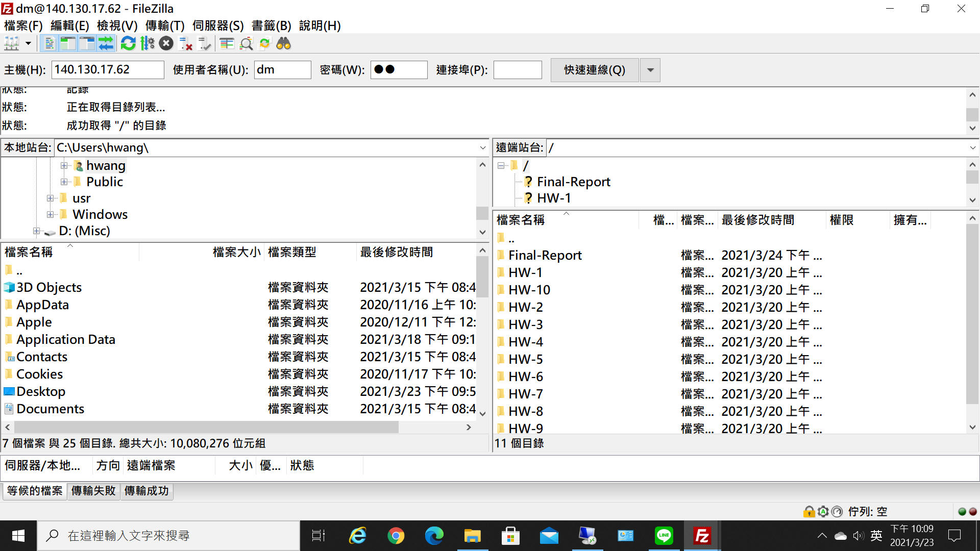The width and height of the screenshot is (980, 551).
Task: Open Google Chrome from the taskbar
Action: click(396, 536)
